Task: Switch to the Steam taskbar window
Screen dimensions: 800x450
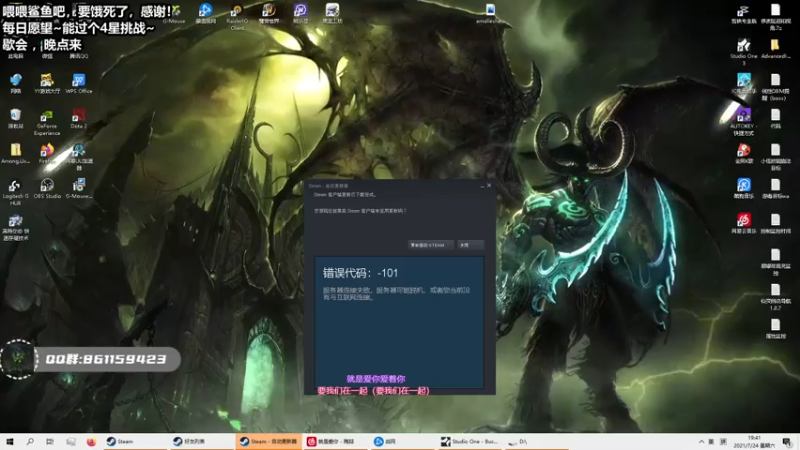Action: (x=134, y=441)
